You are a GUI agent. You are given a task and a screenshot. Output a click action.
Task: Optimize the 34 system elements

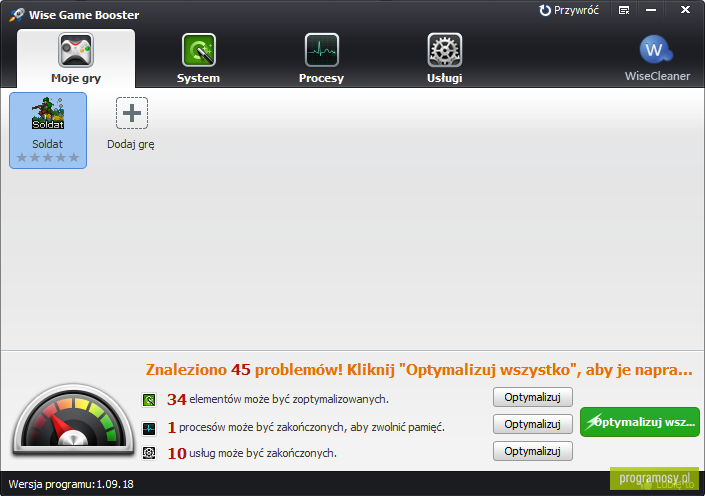[x=532, y=397]
